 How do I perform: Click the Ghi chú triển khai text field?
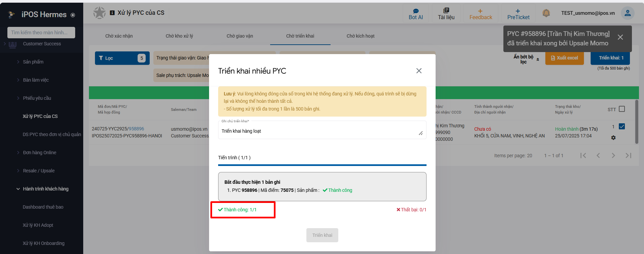pos(319,131)
